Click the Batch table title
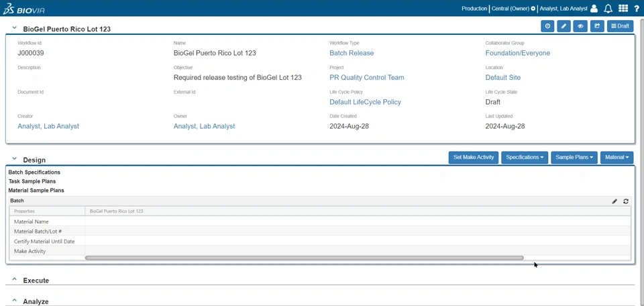The width and height of the screenshot is (644, 306). pos(17,201)
